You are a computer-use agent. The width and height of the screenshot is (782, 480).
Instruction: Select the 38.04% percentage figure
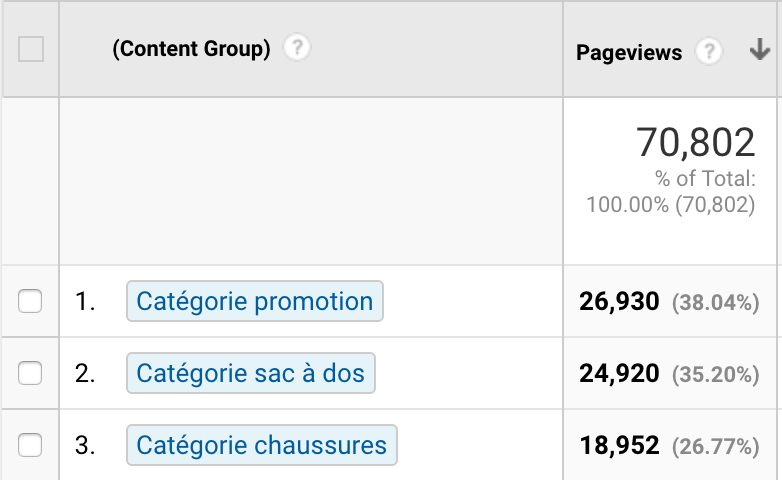point(716,302)
